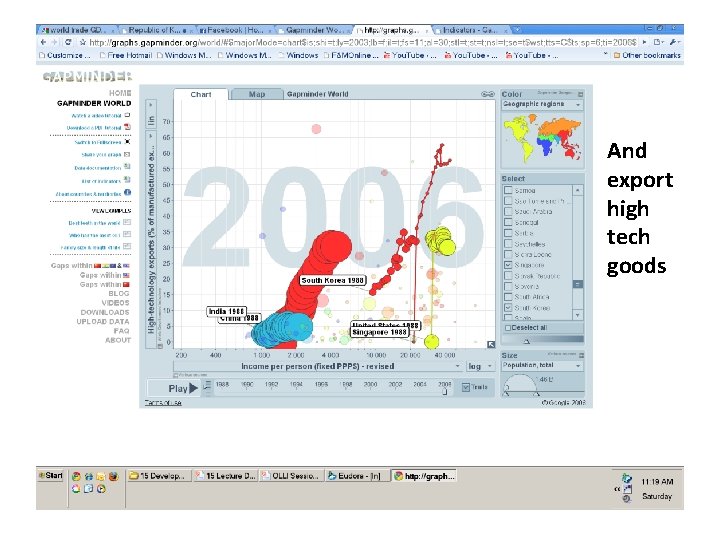
Task: Click the chart link icon above the graph
Action: (487, 94)
